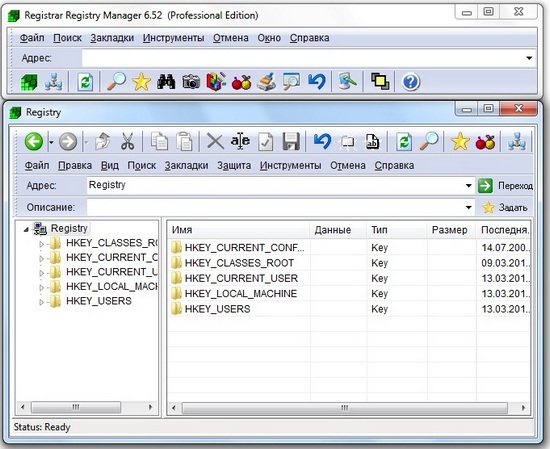The width and height of the screenshot is (550, 449).
Task: Open Правка menu in Registry window
Action: pyautogui.click(x=75, y=165)
